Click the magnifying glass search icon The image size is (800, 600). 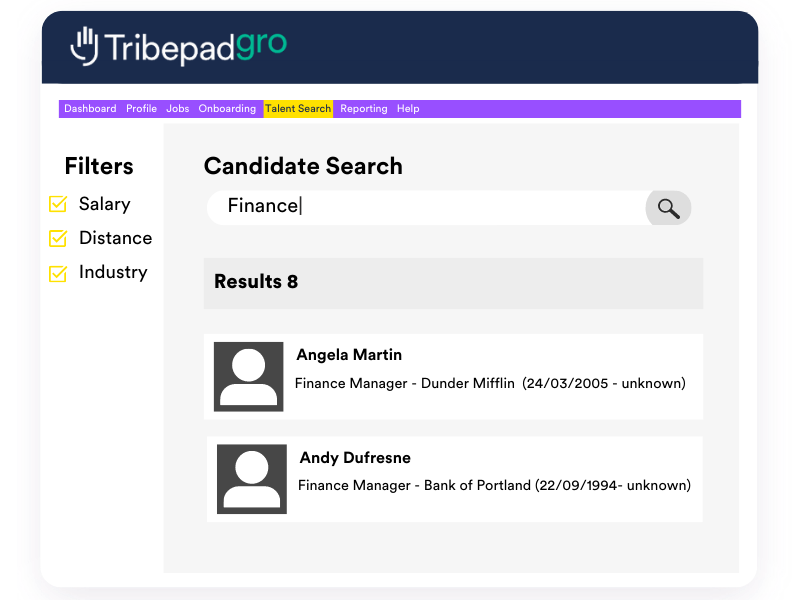click(x=668, y=208)
